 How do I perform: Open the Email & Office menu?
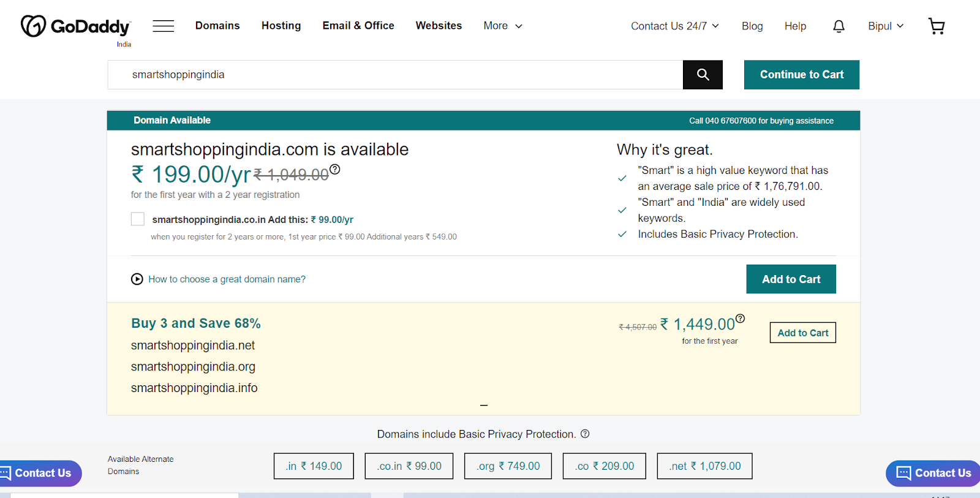(x=358, y=26)
